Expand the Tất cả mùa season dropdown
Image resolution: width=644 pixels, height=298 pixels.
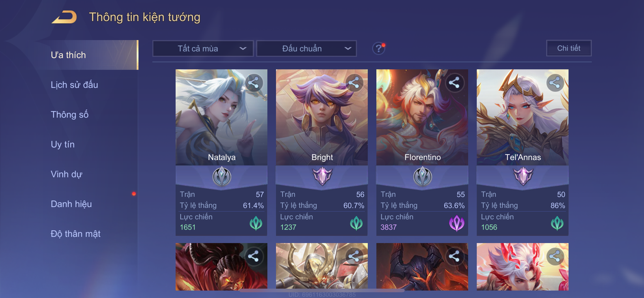203,48
